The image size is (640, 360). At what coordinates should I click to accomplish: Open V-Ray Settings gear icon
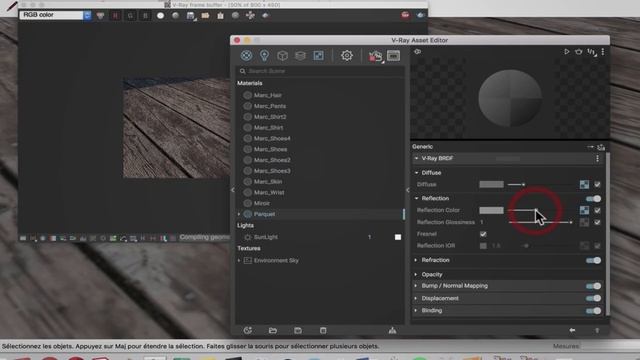point(347,56)
